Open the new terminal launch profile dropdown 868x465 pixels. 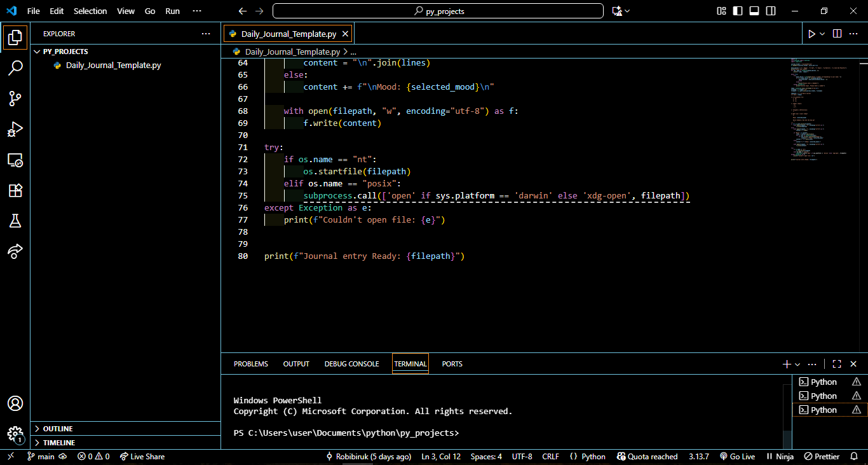[797, 364]
